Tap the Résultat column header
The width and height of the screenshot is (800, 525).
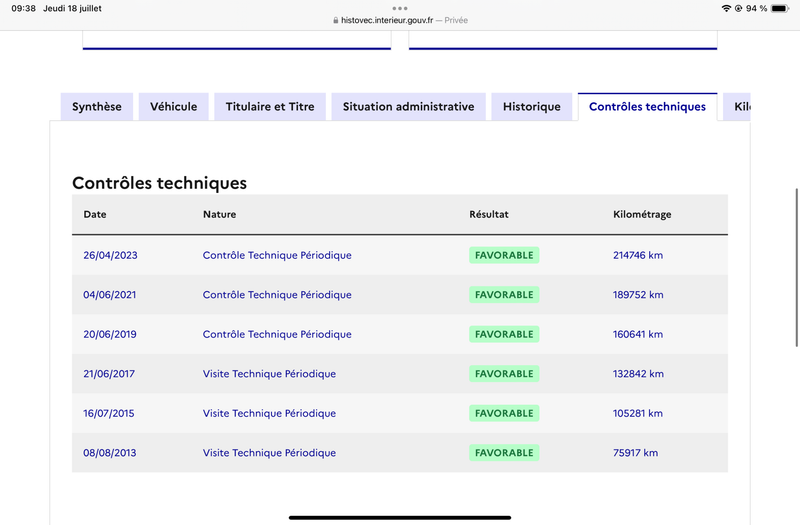coord(489,214)
